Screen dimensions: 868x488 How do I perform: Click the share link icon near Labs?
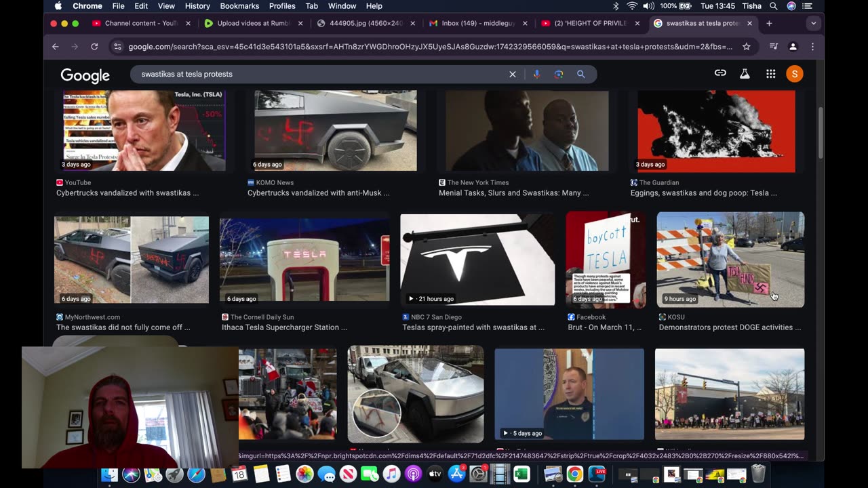[720, 73]
